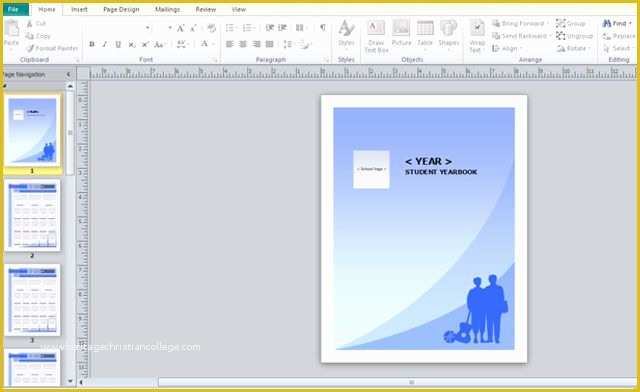
Task: Click the Copy command
Action: point(38,36)
